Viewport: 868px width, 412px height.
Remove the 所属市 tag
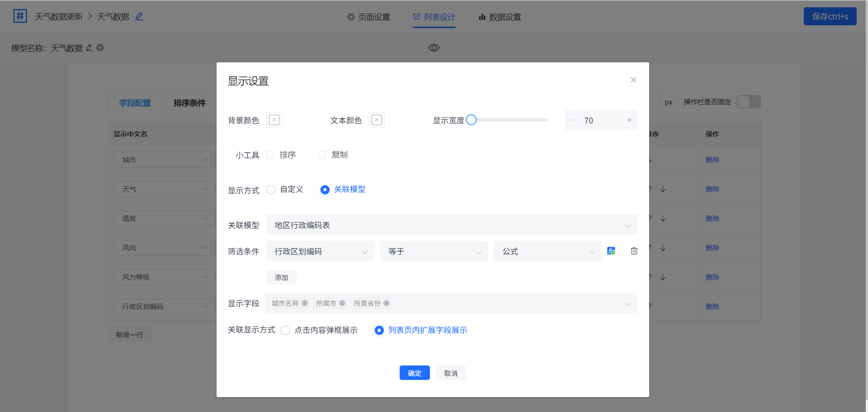342,303
